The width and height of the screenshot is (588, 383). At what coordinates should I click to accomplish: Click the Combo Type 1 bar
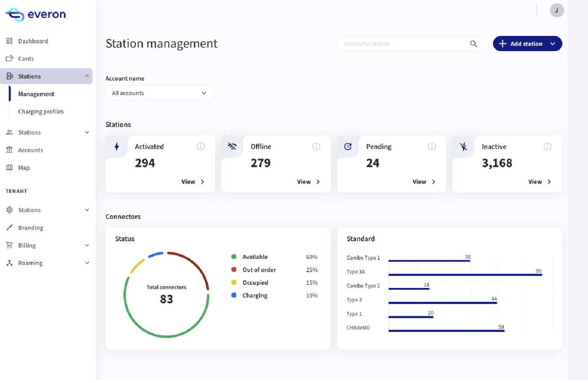(429, 261)
